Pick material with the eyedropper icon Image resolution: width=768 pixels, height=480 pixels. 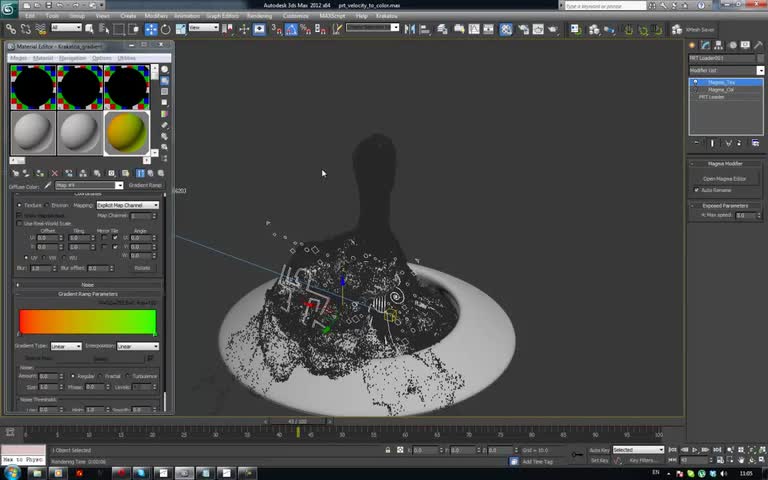point(46,185)
